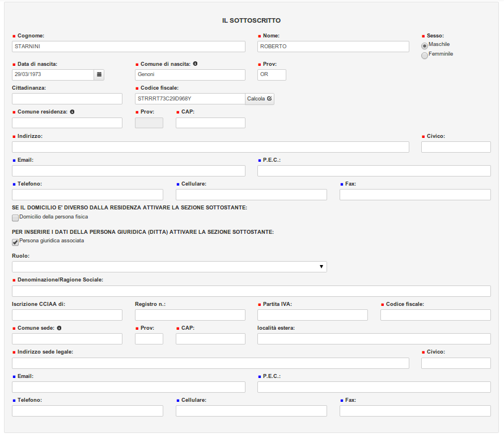Focus the Indirizzo sede legale field
Image resolution: width=504 pixels, height=437 pixels.
[210, 363]
